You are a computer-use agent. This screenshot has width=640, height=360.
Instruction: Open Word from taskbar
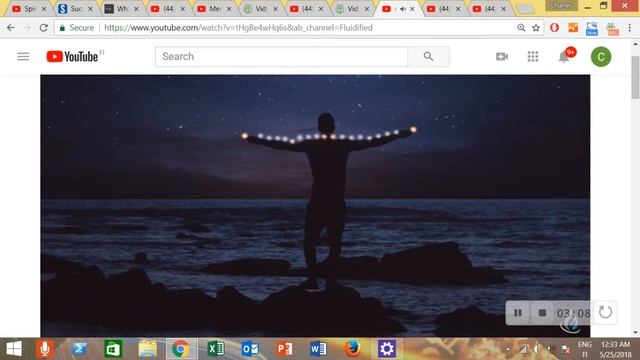click(318, 349)
